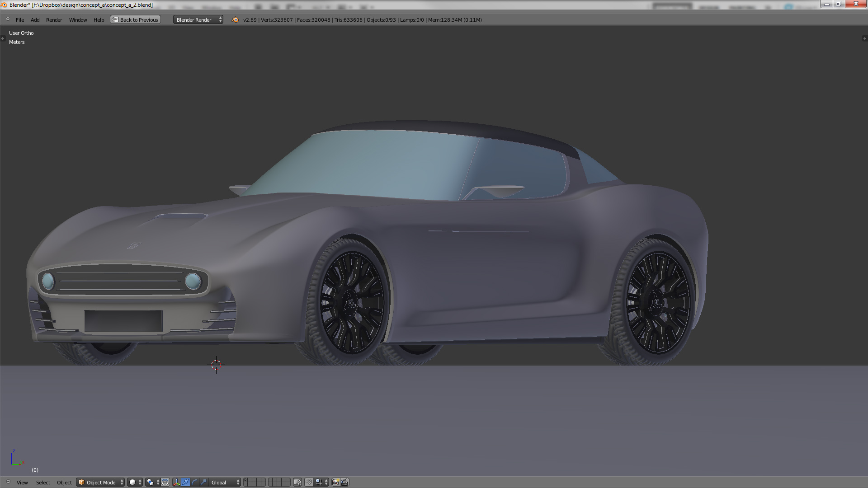The width and height of the screenshot is (868, 488).
Task: Click the Blender logo in the info header
Action: 235,19
